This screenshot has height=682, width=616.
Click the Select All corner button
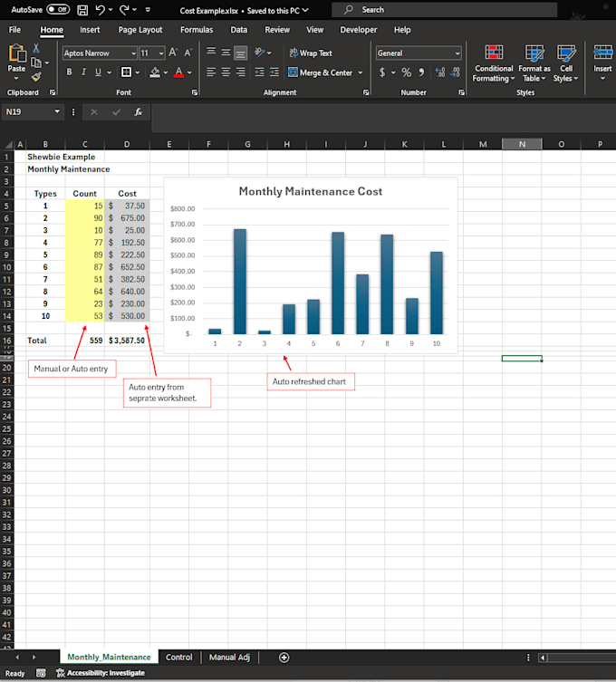point(8,144)
